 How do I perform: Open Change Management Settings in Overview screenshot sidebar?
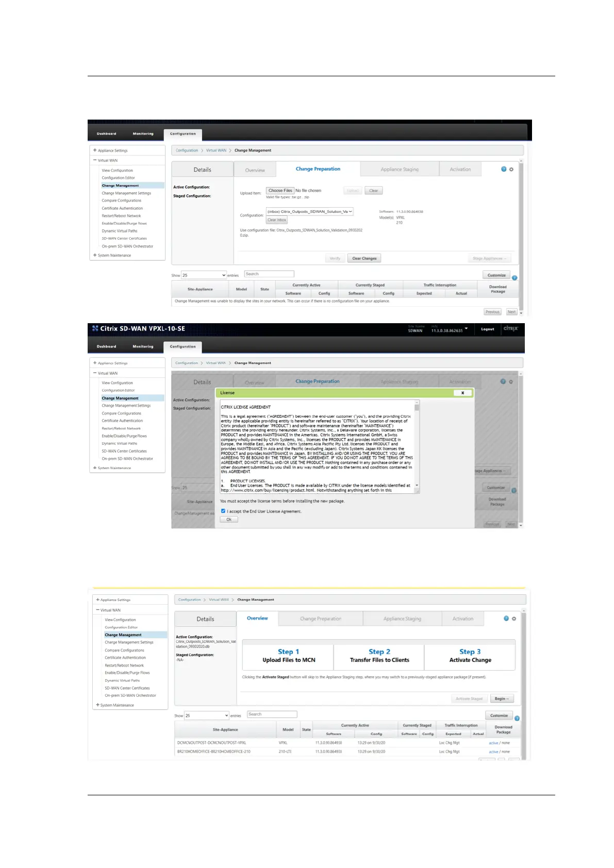(129, 642)
